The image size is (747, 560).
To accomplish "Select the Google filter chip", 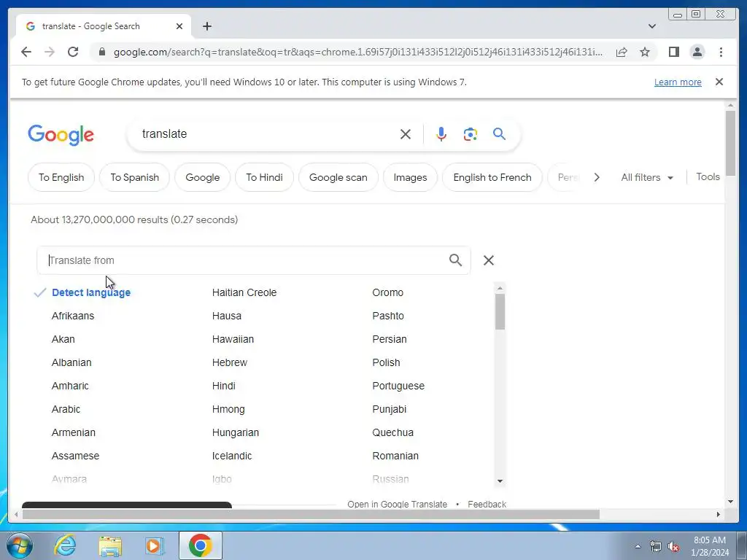I will [x=203, y=177].
